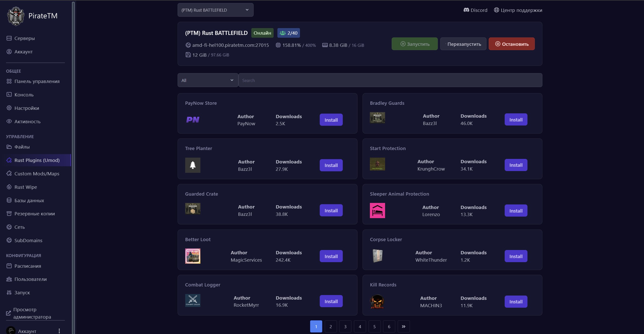Click the Сеть globe icon
Viewport: 644px width, 334px height.
point(9,227)
